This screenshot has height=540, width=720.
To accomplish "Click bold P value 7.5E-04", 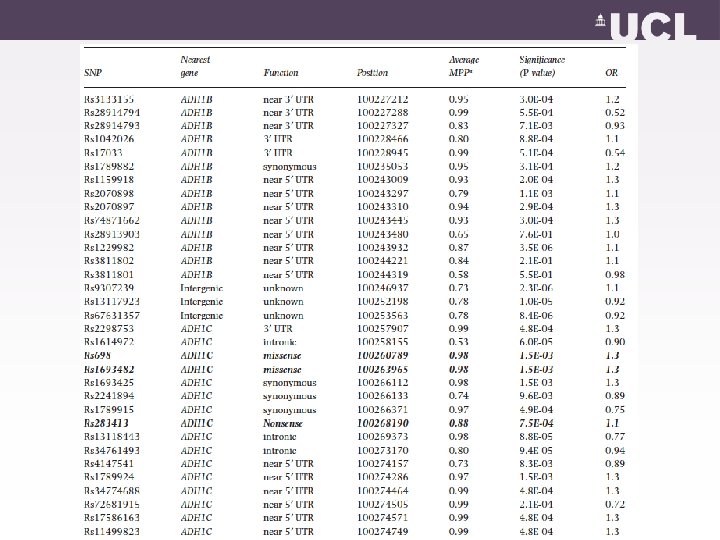I will 536,423.
